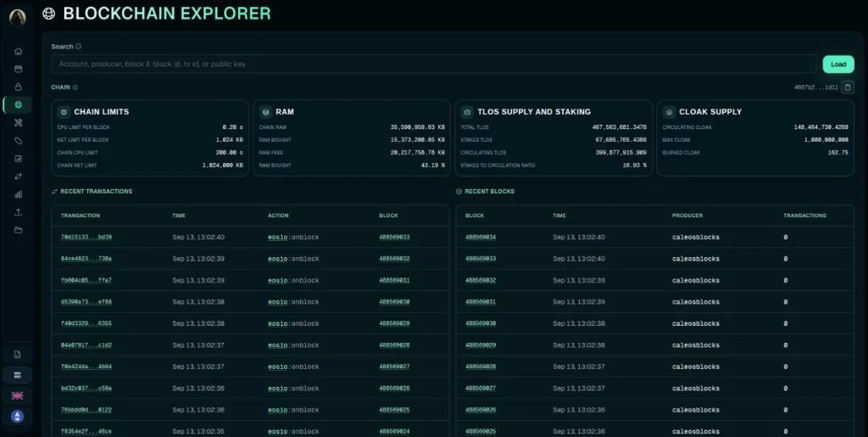The height and width of the screenshot is (437, 868).
Task: Open the folder icon in sidebar
Action: coord(19,230)
